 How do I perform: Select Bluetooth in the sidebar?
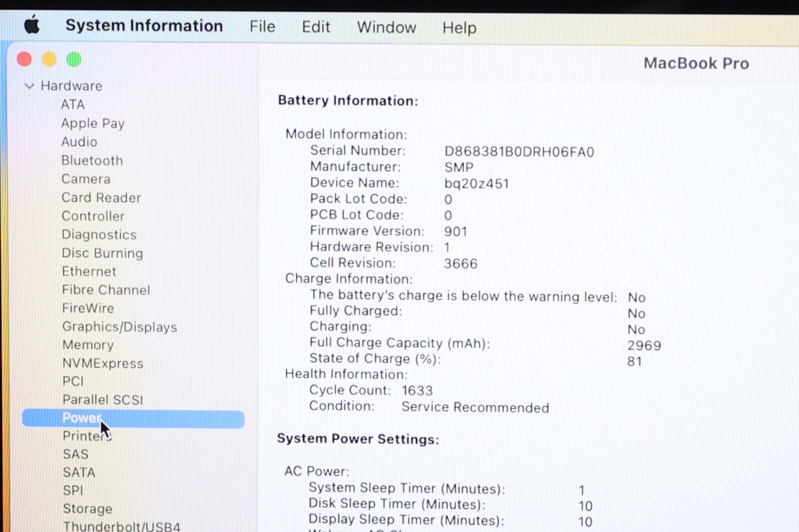coord(92,161)
